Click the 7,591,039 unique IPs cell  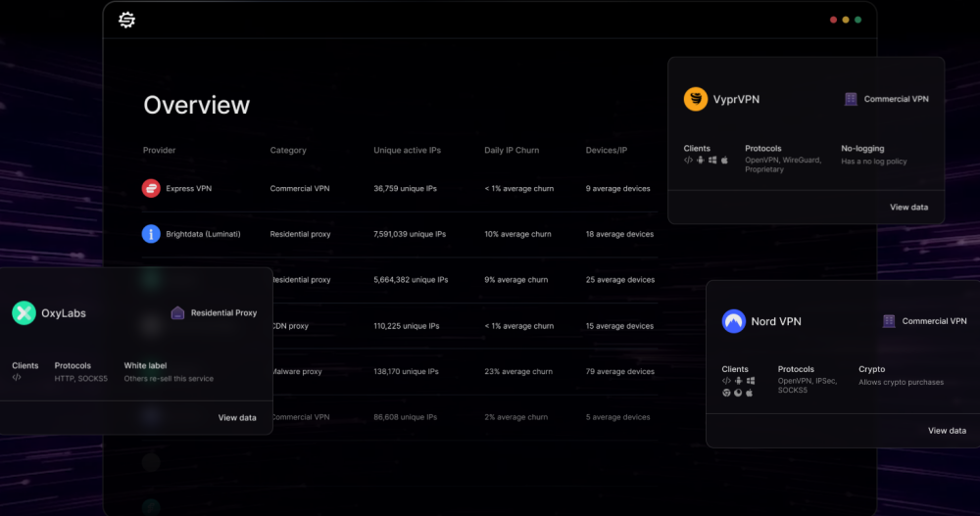point(410,234)
